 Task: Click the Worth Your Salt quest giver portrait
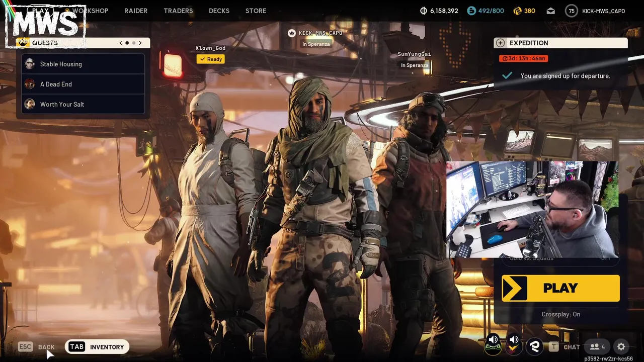coord(30,104)
